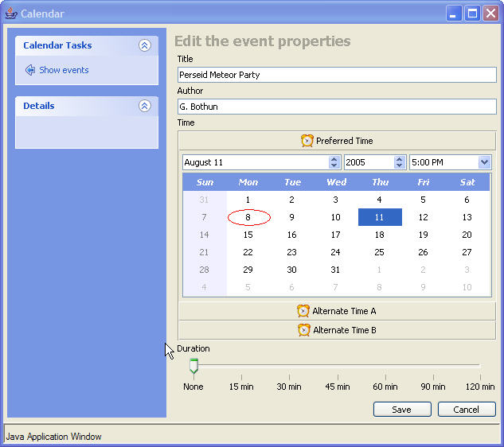Select day 29 in the calendar

[248, 270]
